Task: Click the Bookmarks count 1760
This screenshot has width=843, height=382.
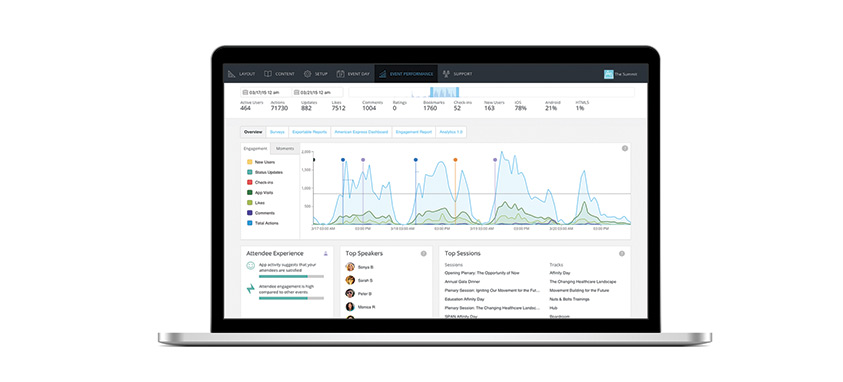Action: (430, 108)
